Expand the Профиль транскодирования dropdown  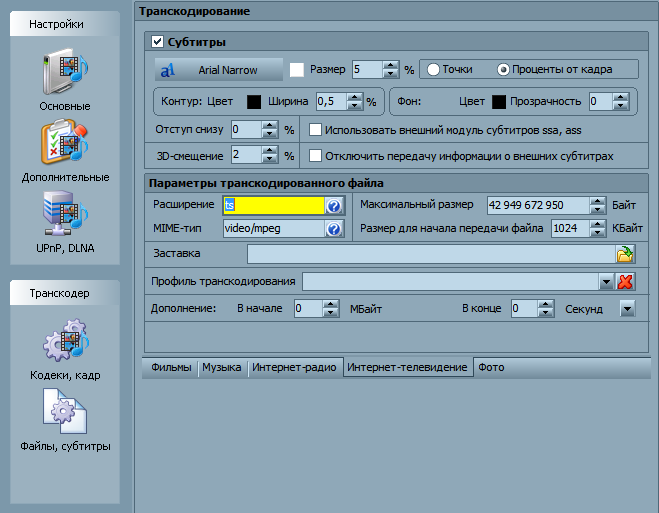[605, 281]
